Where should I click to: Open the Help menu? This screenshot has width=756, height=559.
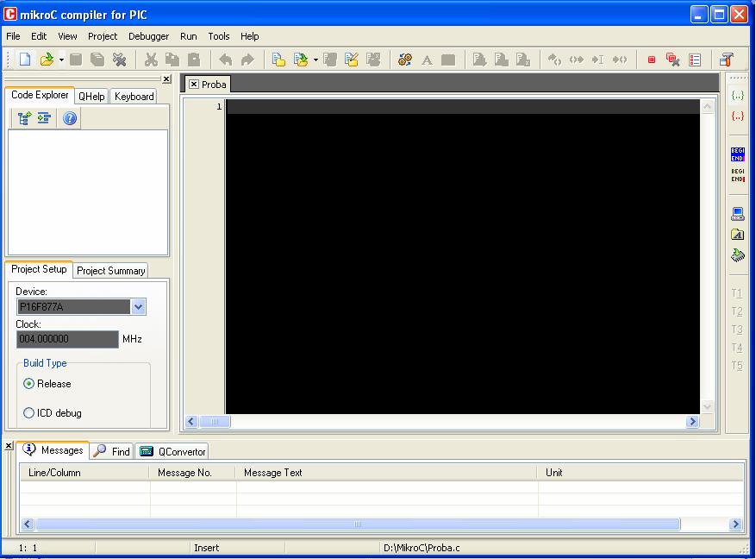pyautogui.click(x=250, y=36)
